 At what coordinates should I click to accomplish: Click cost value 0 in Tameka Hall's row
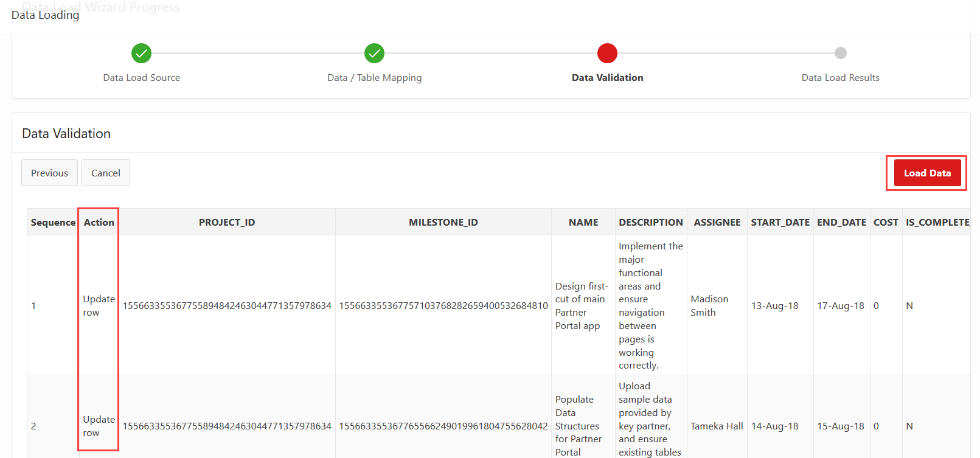(876, 426)
